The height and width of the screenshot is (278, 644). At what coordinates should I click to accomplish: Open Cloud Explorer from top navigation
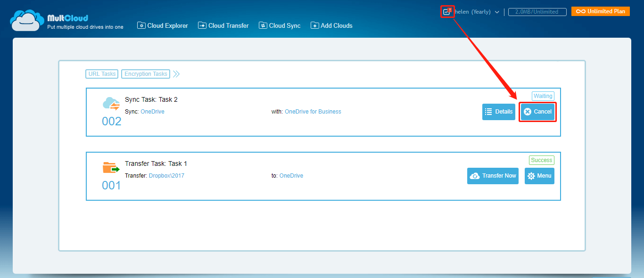(x=163, y=25)
